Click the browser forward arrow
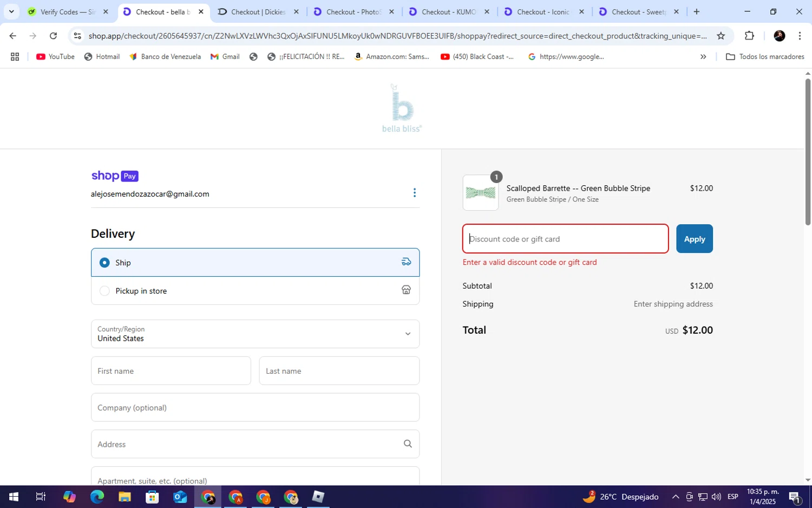 click(x=33, y=36)
